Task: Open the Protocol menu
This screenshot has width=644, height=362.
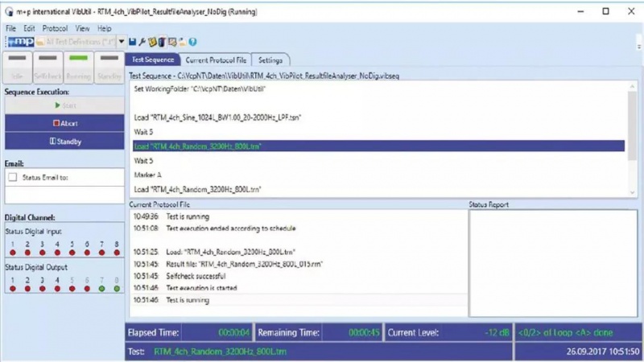Action: (55, 28)
